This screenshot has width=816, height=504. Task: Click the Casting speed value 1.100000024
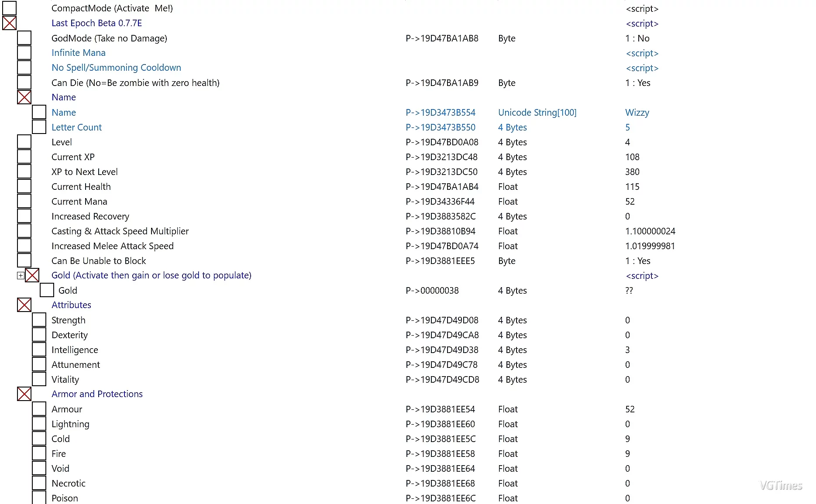point(650,231)
